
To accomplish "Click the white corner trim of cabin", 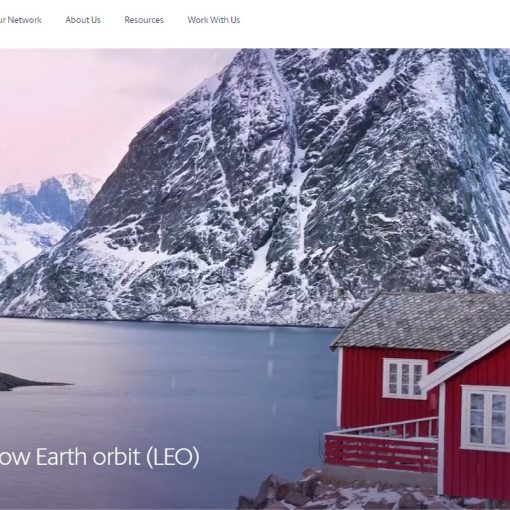I will pos(441,439).
